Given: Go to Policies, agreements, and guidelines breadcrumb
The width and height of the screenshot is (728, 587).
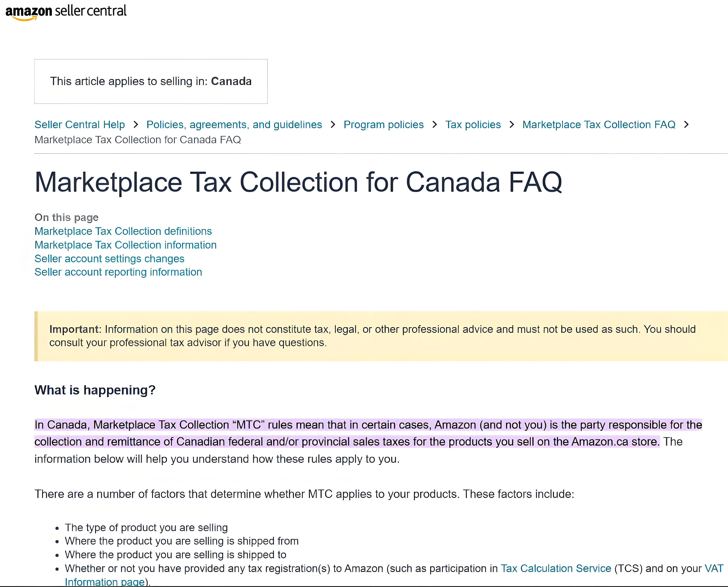Looking at the screenshot, I should (234, 125).
